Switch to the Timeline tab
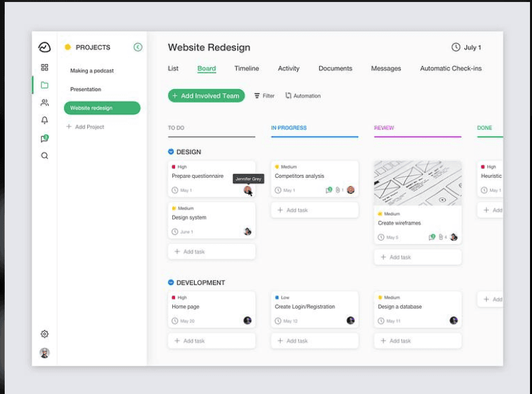Viewport: 532px width, 394px height. point(247,68)
